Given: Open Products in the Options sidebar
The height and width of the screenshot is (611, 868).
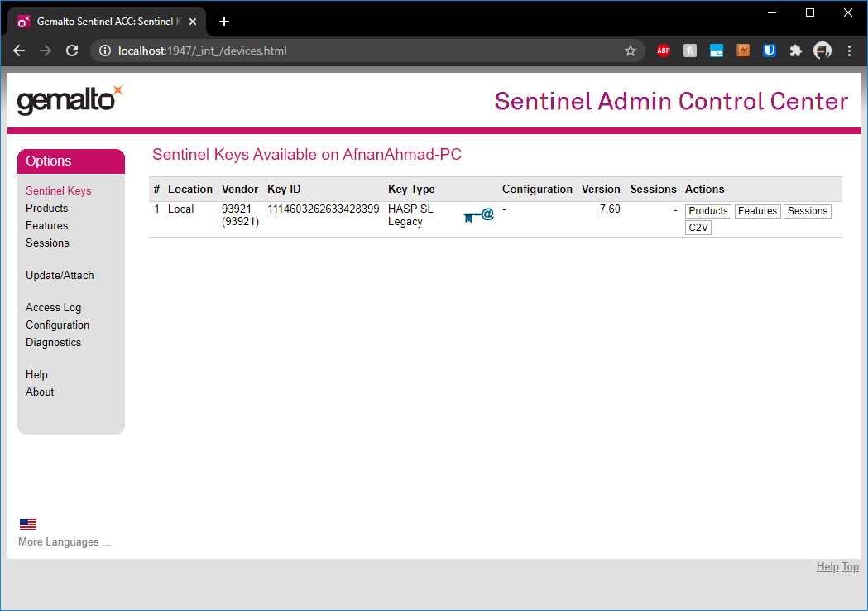Looking at the screenshot, I should (46, 208).
